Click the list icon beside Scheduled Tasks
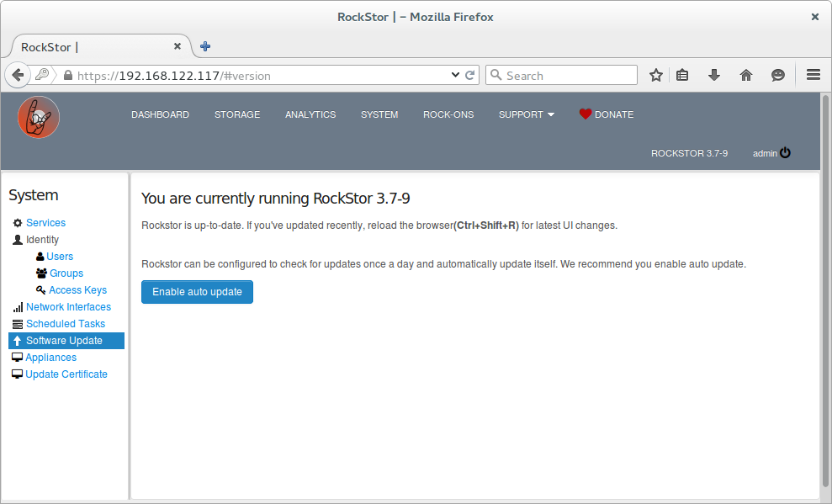The height and width of the screenshot is (504, 832). 18,324
